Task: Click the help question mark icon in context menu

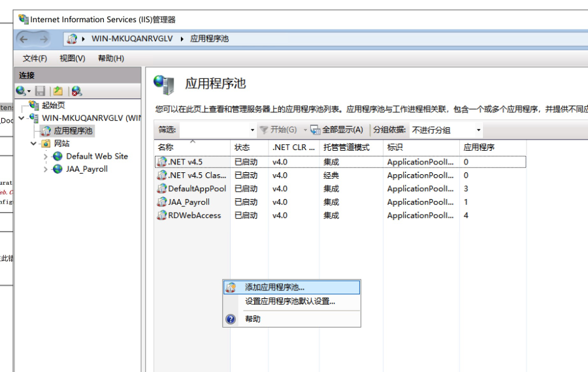Action: [231, 319]
